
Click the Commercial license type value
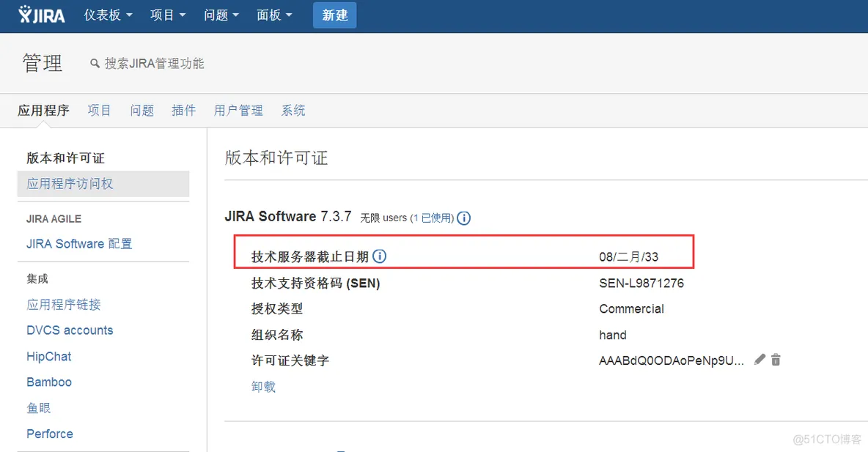[632, 308]
